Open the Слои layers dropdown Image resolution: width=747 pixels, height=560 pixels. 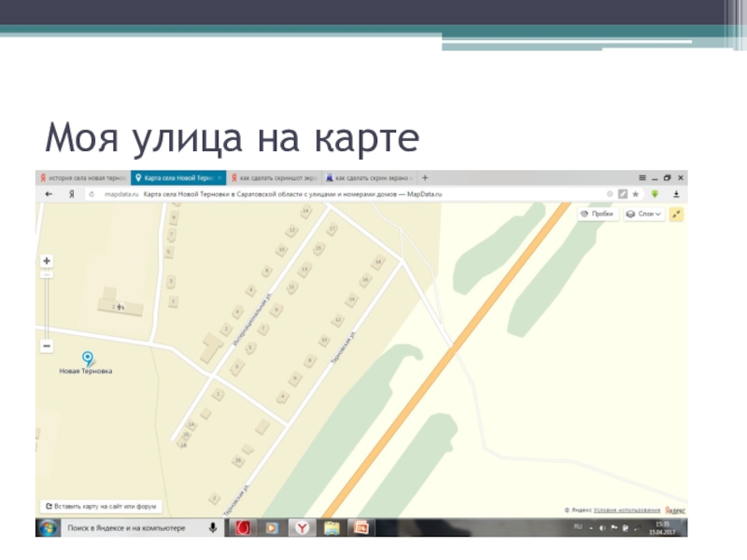(x=643, y=214)
